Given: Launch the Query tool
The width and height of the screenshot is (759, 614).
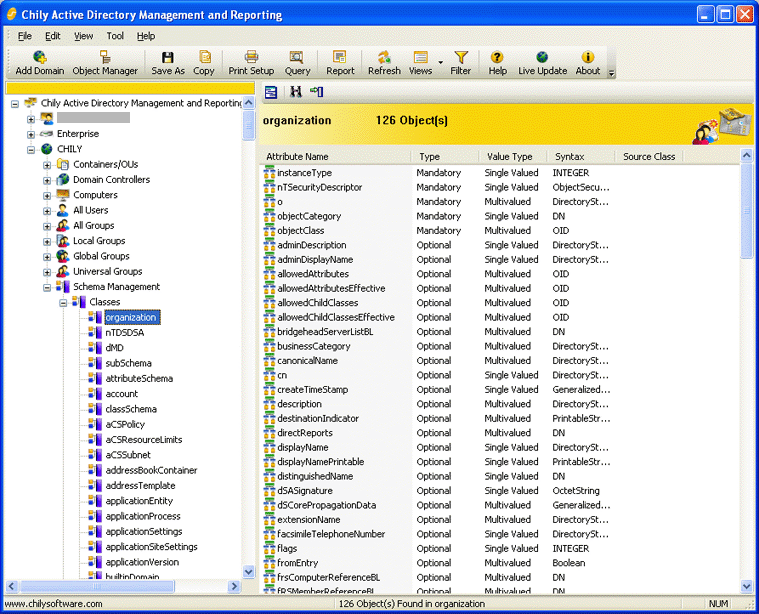Looking at the screenshot, I should click(x=297, y=63).
